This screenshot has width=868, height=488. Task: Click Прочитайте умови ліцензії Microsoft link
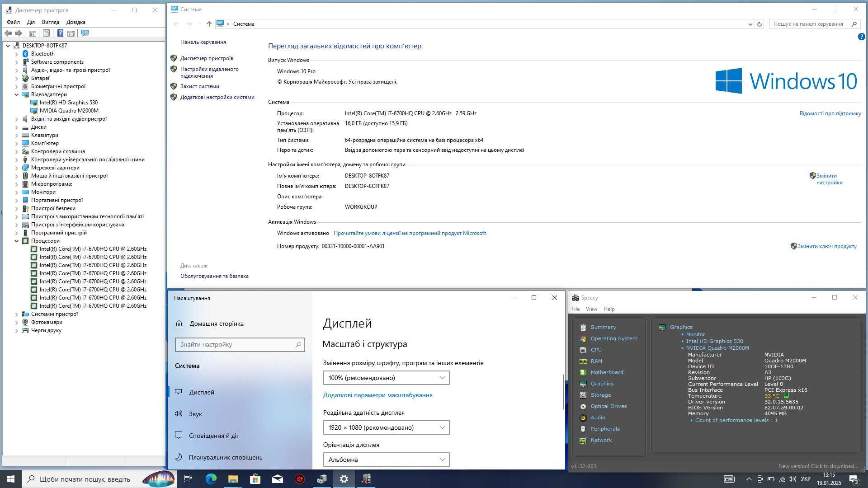click(410, 233)
